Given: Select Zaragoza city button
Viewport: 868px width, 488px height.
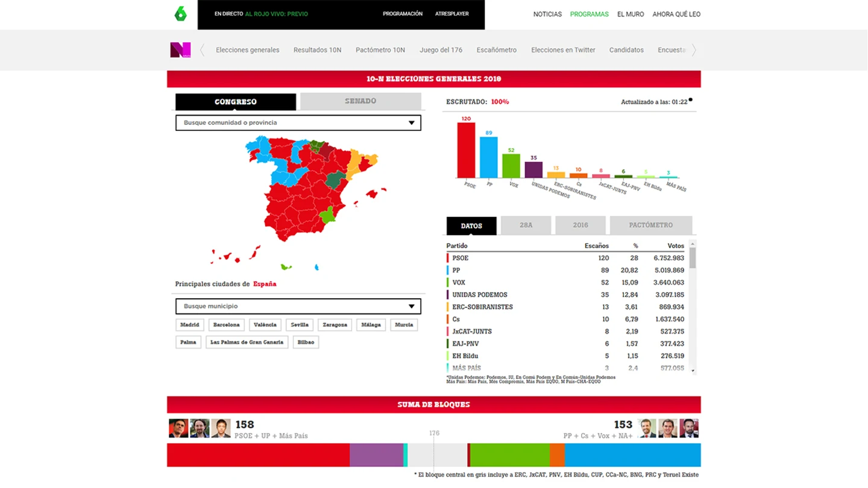Looking at the screenshot, I should click(335, 325).
